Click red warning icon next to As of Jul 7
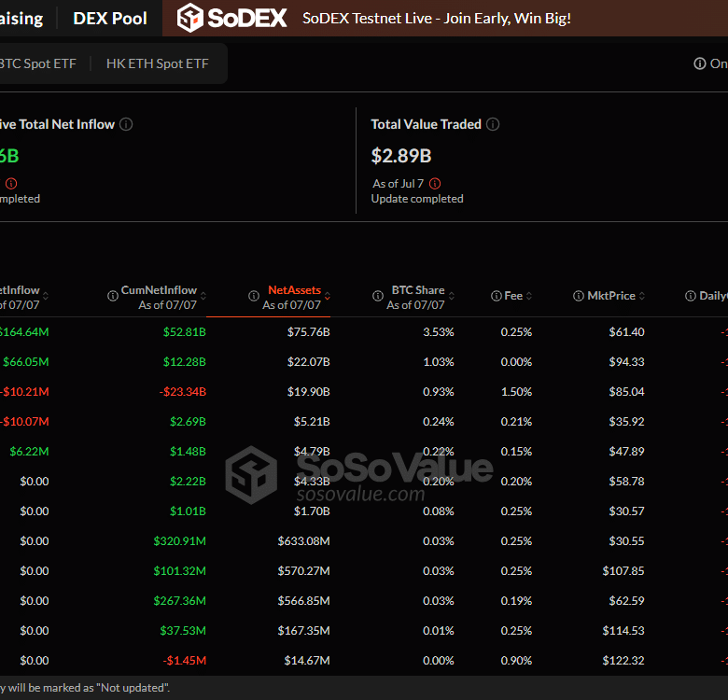 coord(435,184)
